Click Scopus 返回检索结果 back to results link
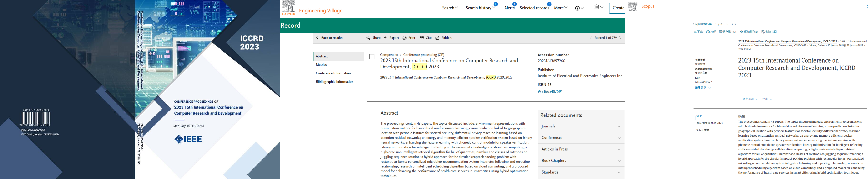Viewport: 868px width, 179px height. (702, 24)
